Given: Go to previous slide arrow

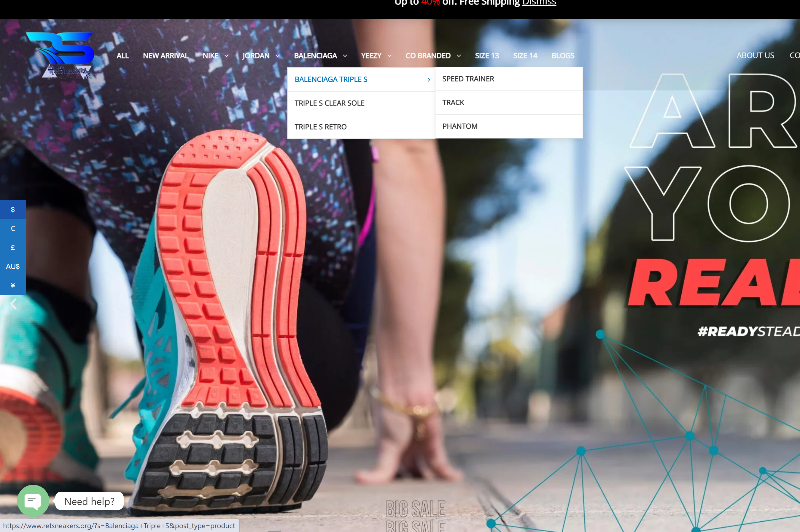Looking at the screenshot, I should pos(13,304).
